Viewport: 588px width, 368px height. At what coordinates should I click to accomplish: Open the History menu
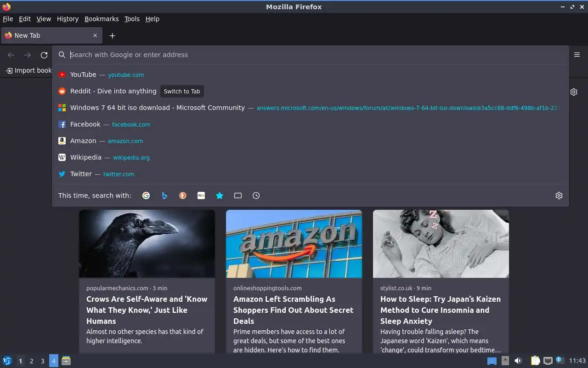pyautogui.click(x=68, y=19)
